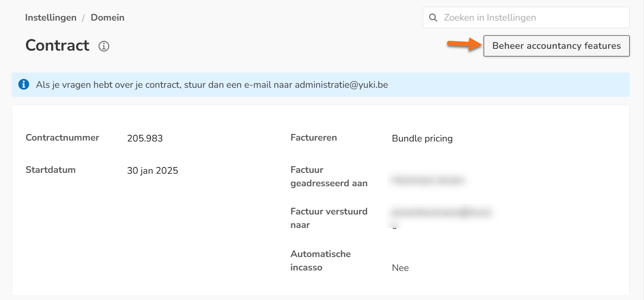Click the Automatische incasso label
This screenshot has height=300, width=644.
pos(321,261)
